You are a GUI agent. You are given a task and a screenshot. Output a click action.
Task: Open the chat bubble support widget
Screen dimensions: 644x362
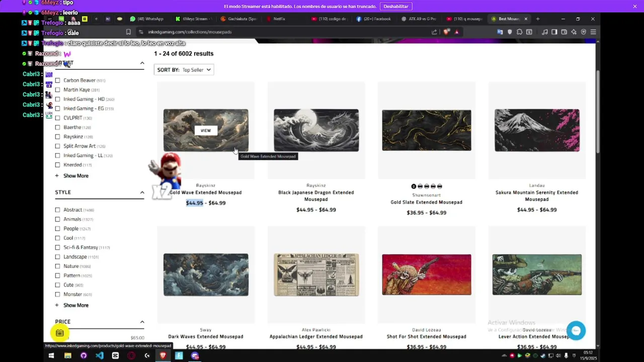(x=576, y=330)
